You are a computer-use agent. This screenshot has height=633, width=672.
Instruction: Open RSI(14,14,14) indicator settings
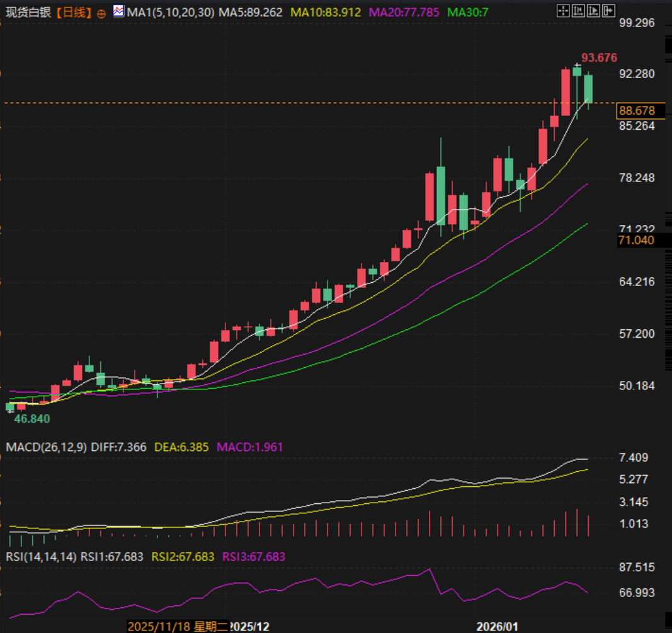(x=40, y=557)
